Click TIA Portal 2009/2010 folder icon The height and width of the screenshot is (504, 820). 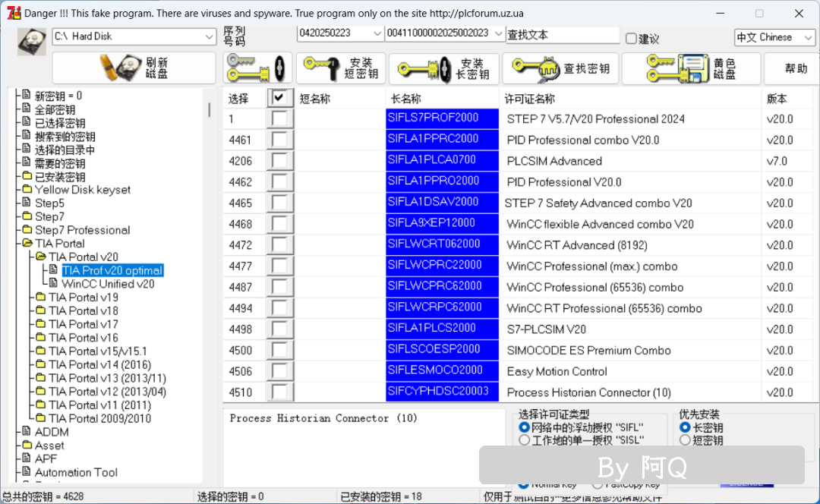(x=41, y=418)
